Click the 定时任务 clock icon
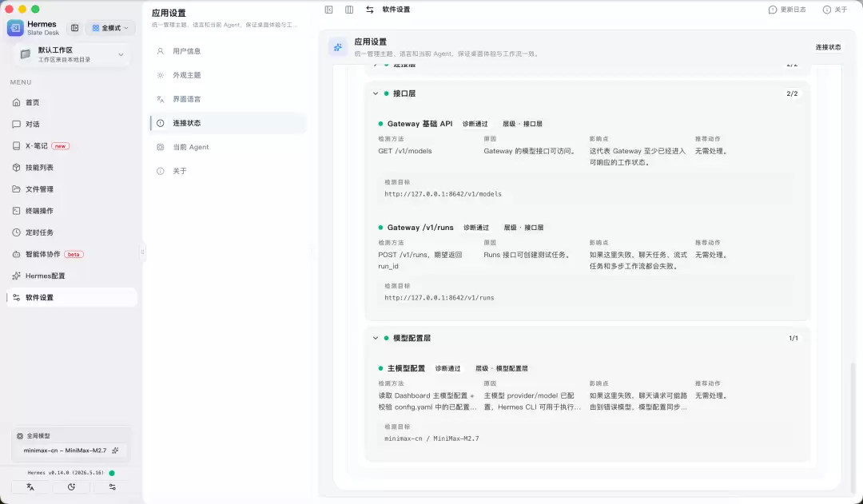Viewport: 863px width, 504px height. coord(17,232)
